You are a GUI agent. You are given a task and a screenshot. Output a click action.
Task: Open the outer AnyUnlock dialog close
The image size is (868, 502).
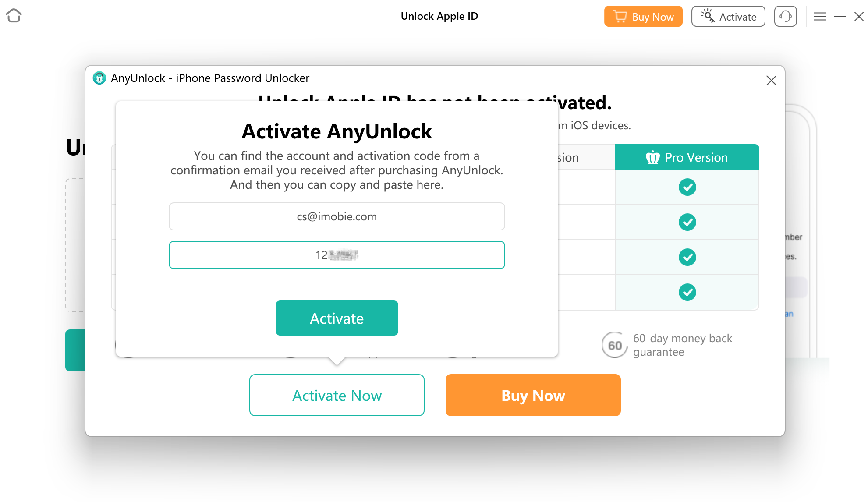[x=771, y=81]
